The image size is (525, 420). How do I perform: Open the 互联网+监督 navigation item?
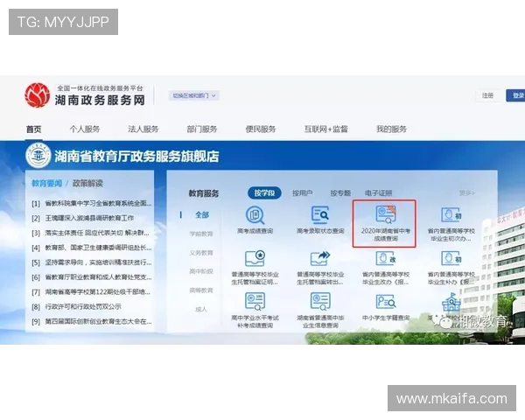pyautogui.click(x=326, y=129)
